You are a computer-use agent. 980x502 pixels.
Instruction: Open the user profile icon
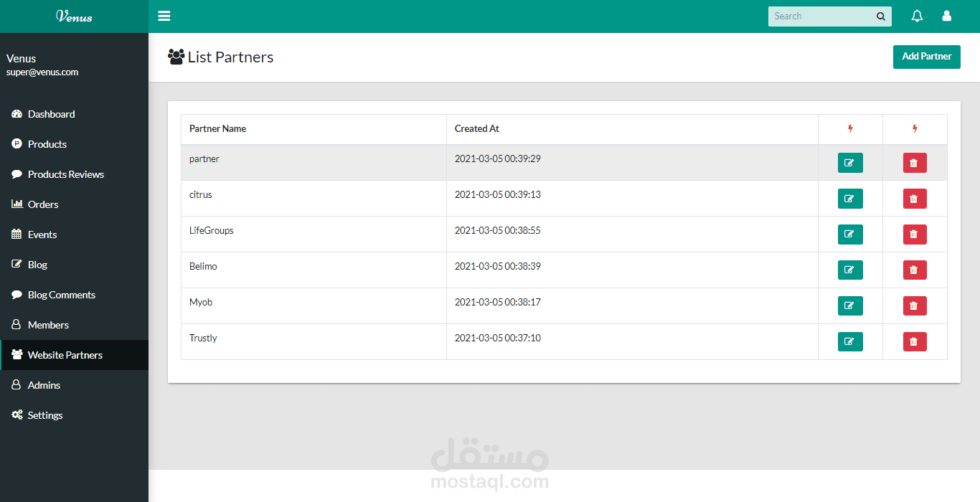coord(946,16)
